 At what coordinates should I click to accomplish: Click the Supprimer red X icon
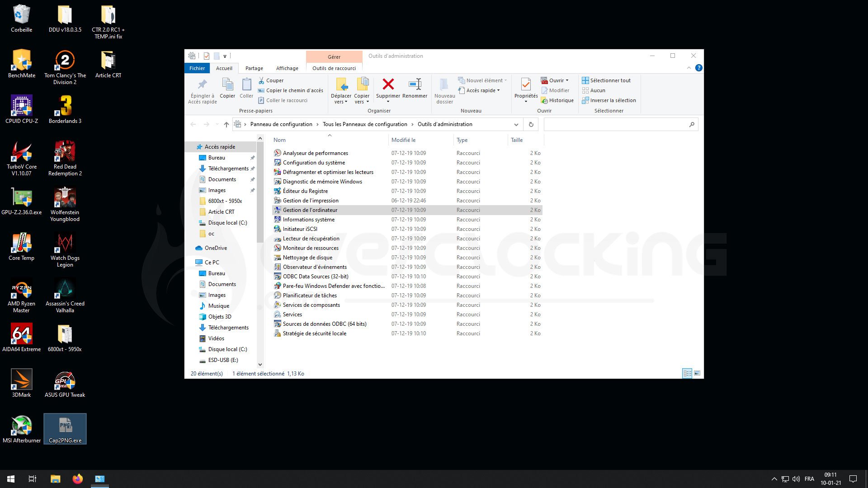tap(388, 84)
